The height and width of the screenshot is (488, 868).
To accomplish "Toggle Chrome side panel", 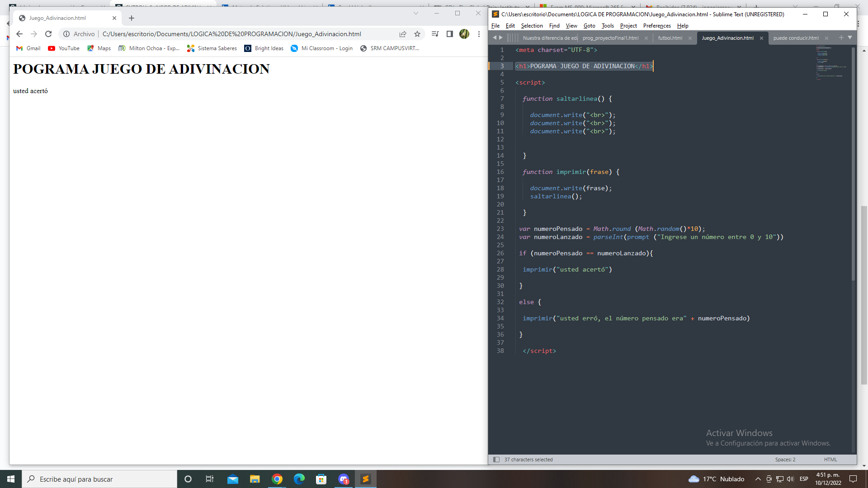I will coord(450,34).
